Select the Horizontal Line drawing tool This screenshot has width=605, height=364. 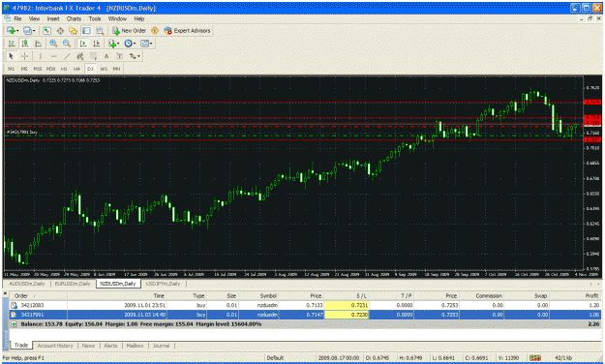(x=53, y=56)
